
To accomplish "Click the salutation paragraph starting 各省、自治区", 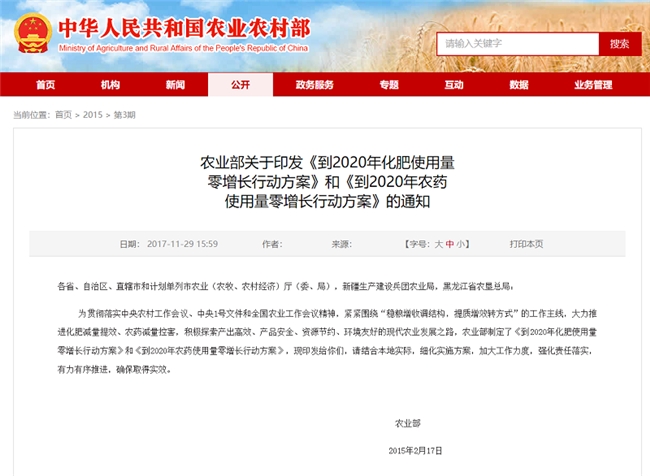I will click(285, 286).
